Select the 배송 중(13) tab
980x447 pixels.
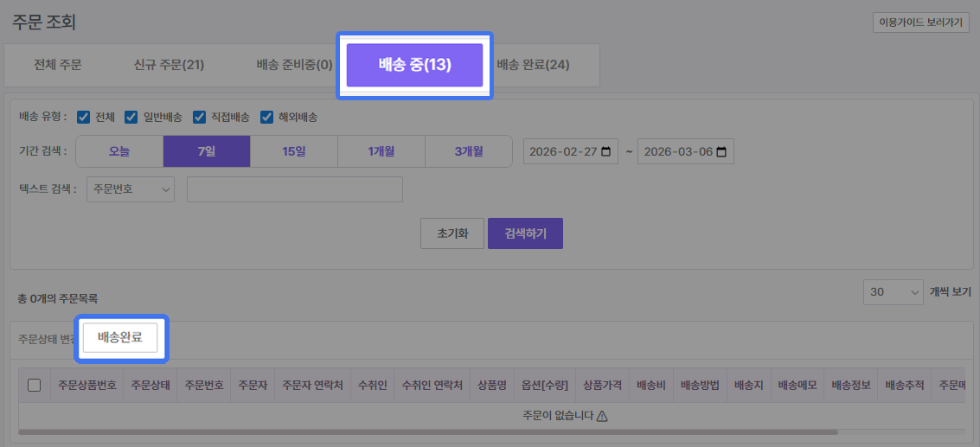click(414, 66)
